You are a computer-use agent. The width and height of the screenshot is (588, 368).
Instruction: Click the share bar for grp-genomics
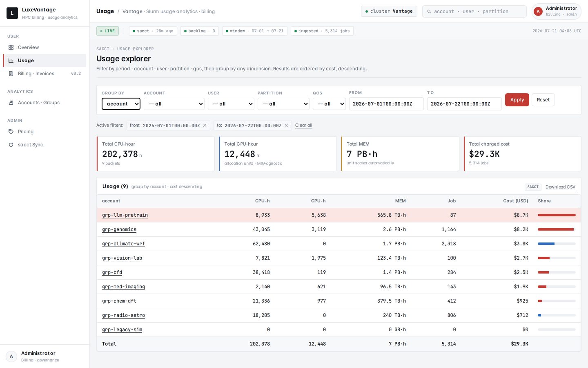coord(556,229)
